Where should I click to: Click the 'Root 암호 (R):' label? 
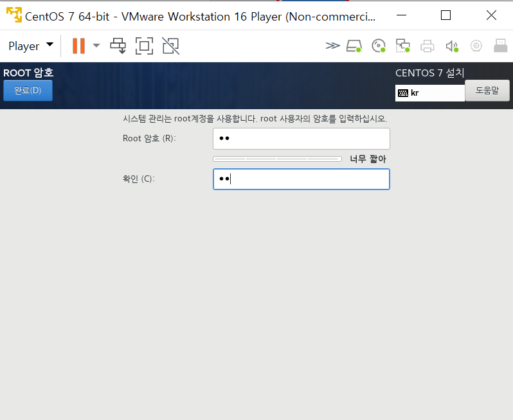(x=149, y=139)
